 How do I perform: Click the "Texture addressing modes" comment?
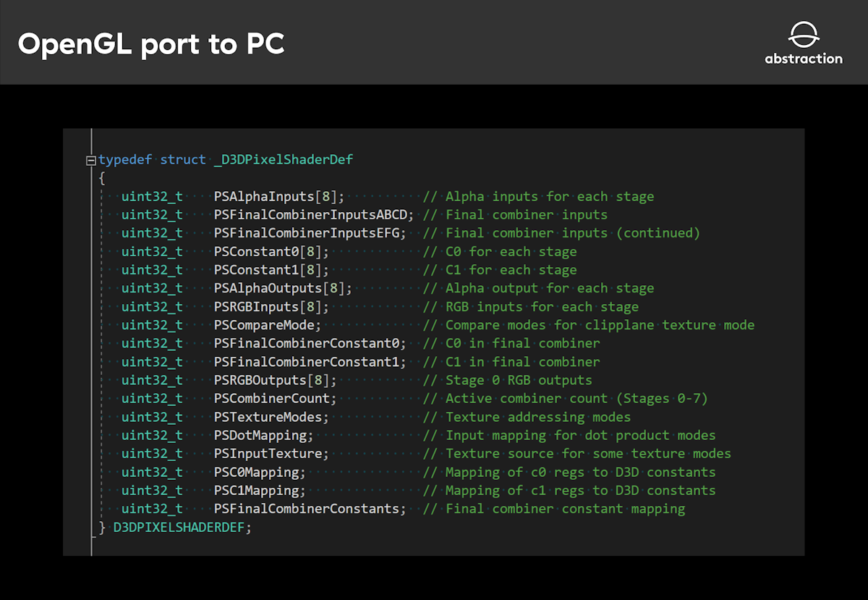[x=537, y=417]
